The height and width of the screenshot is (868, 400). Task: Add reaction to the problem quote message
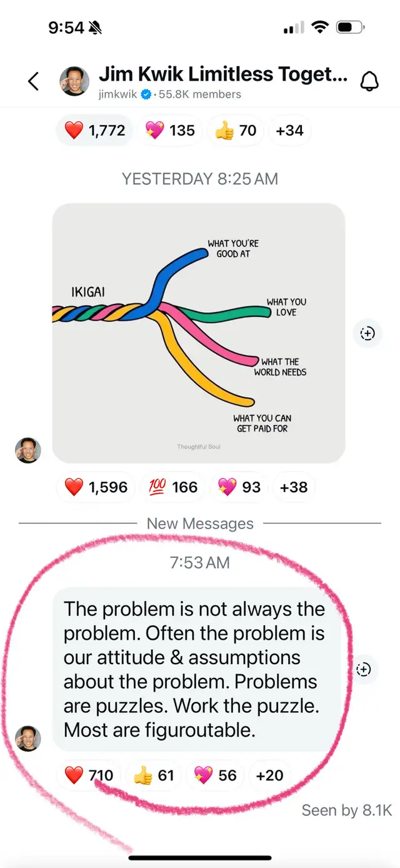coord(363,670)
